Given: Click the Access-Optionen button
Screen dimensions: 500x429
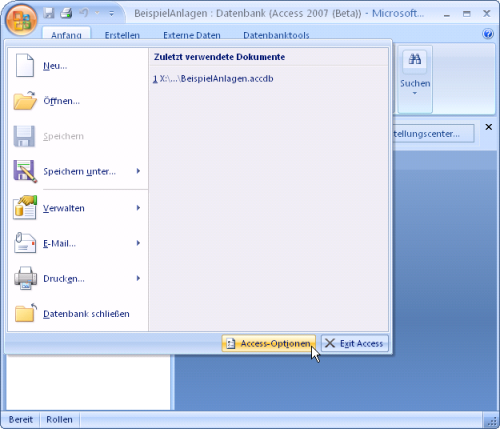Looking at the screenshot, I should tap(268, 343).
